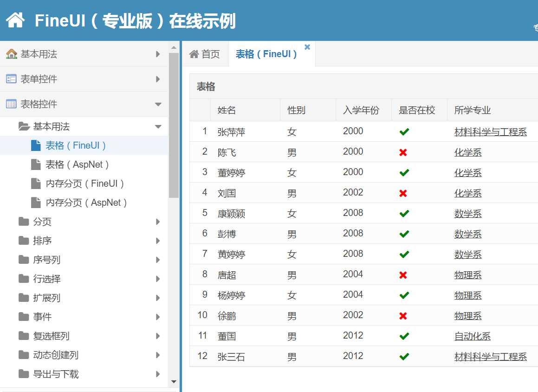Click the page icon of 内存分页（AspNet）

(x=36, y=203)
